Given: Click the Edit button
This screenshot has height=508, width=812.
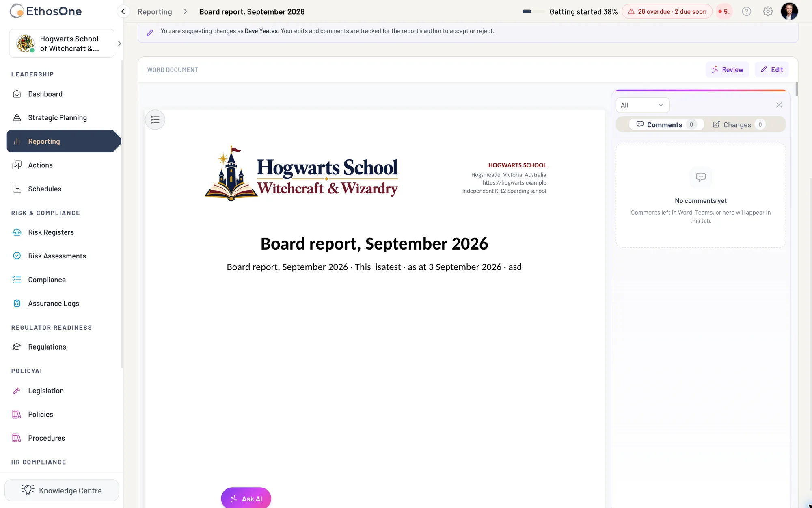Looking at the screenshot, I should click(772, 69).
